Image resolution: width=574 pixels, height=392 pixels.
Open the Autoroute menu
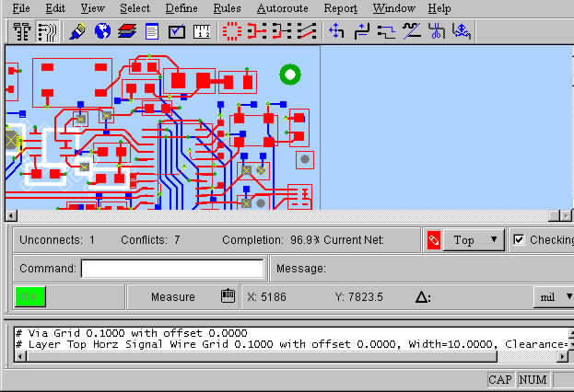(x=283, y=8)
